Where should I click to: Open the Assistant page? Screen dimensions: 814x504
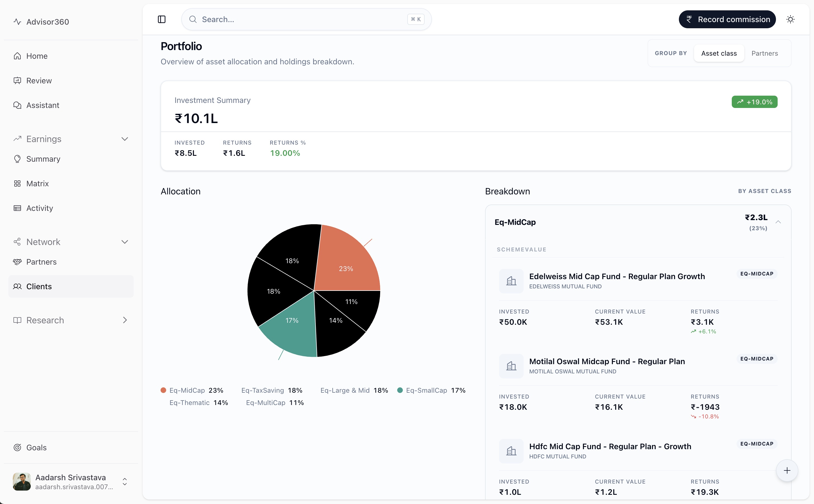point(71,105)
